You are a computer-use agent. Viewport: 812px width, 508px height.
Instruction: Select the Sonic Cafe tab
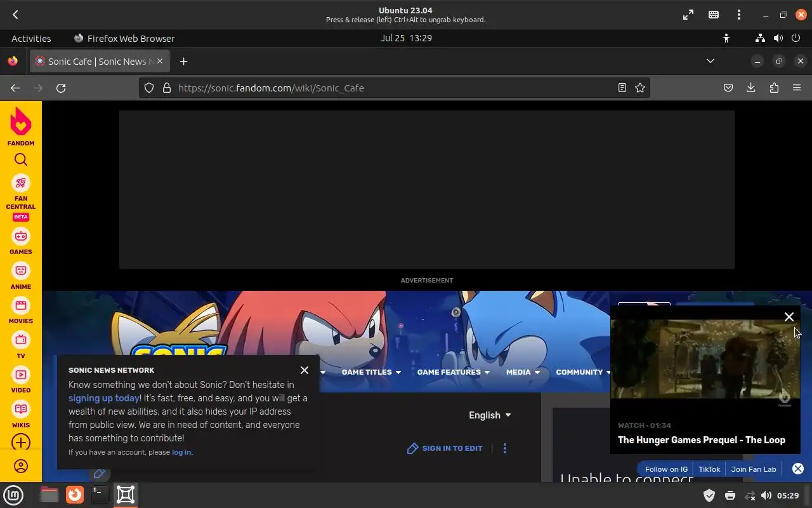(x=99, y=62)
